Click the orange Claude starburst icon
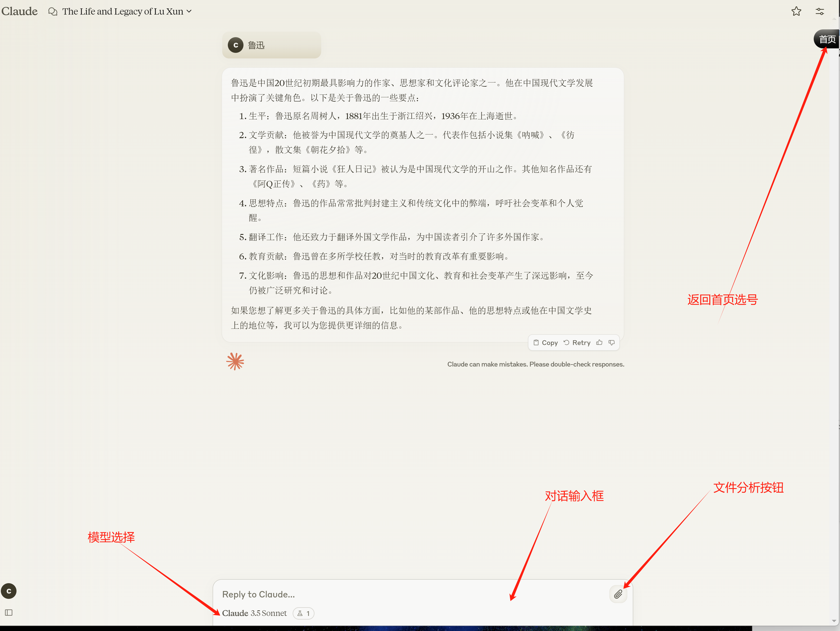Viewport: 840px width, 631px height. pyautogui.click(x=235, y=361)
